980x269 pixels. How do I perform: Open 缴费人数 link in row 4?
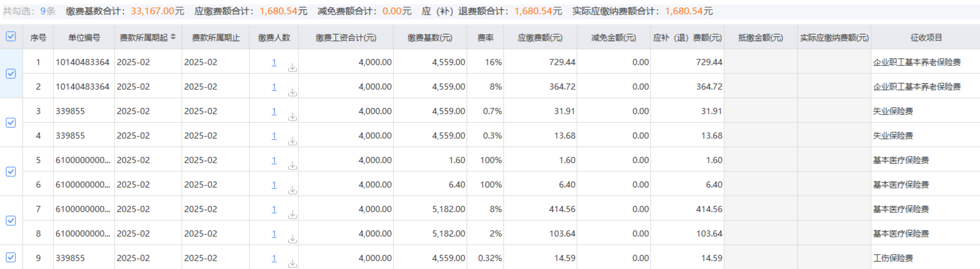[274, 136]
